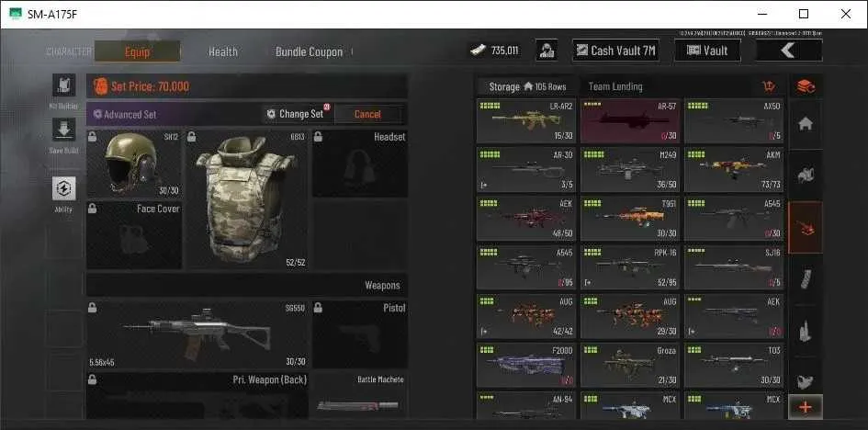Click the lock icon on Face Cover slot
The width and height of the screenshot is (868, 430).
click(93, 209)
